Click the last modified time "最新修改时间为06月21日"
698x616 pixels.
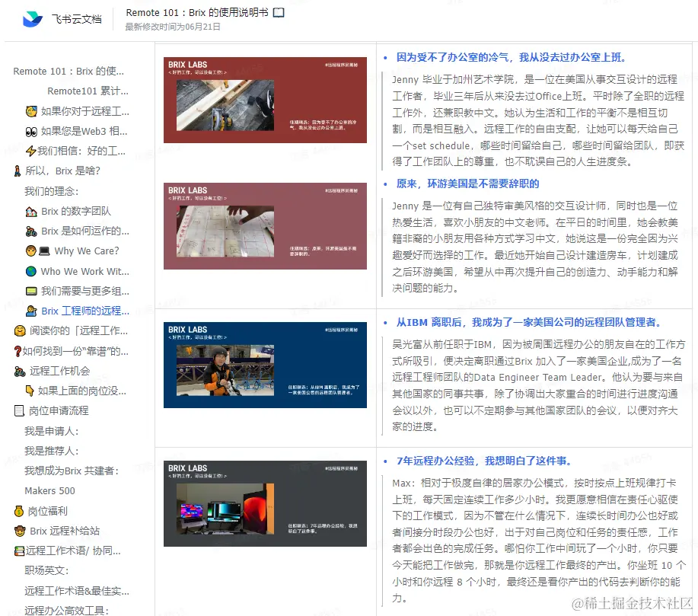pyautogui.click(x=173, y=27)
